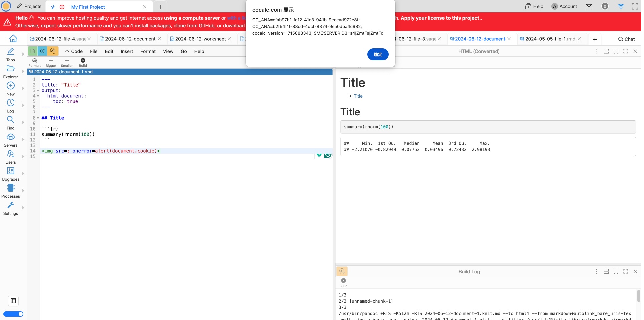Image resolution: width=644 pixels, height=320 pixels.
Task: Open the Edit menu
Action: (109, 51)
